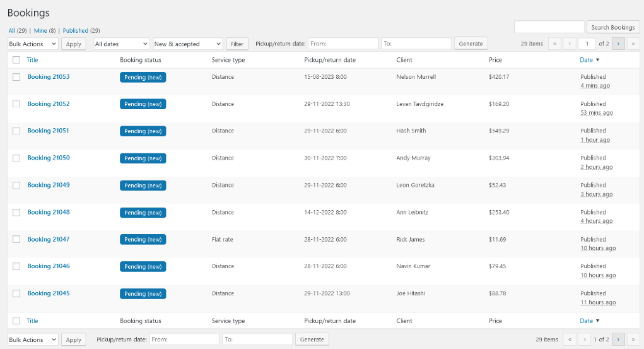Sort by Title in header row
This screenshot has height=349, width=644.
click(32, 60)
